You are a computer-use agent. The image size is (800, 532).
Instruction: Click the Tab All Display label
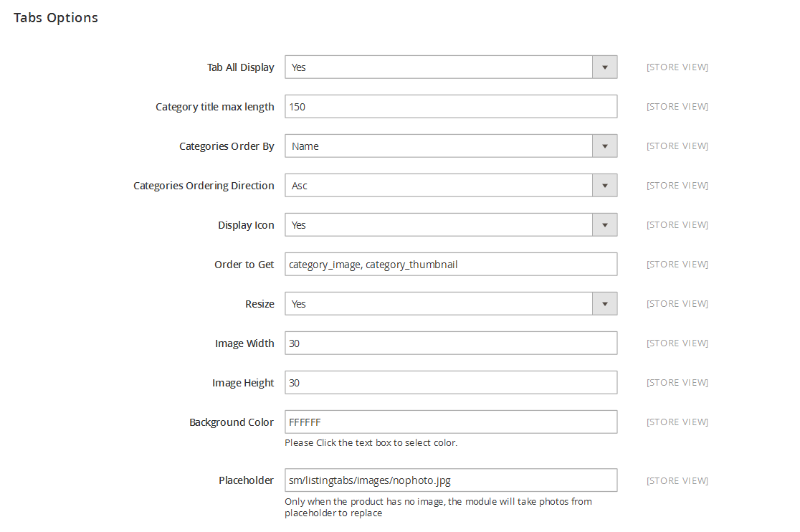[x=240, y=67]
